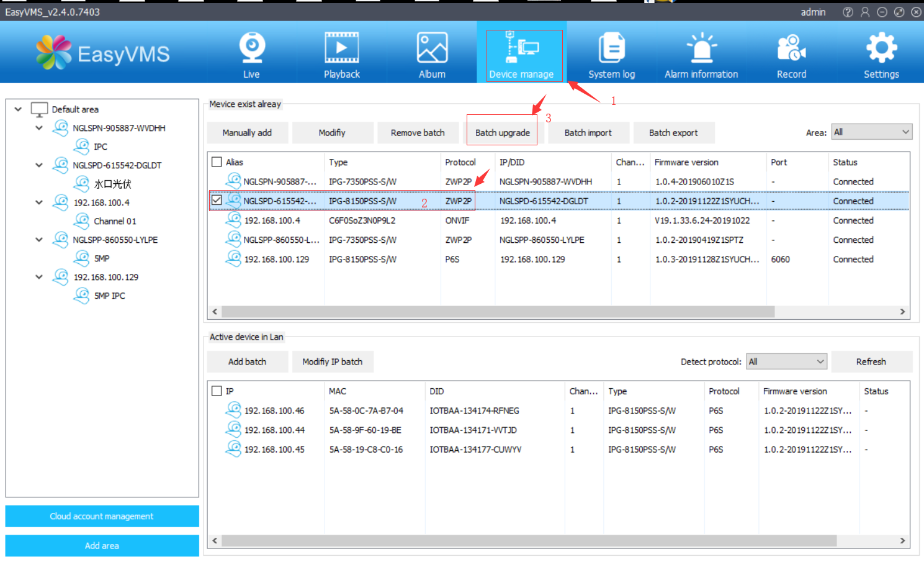Image resolution: width=924 pixels, height=562 pixels.
Task: Select the 192.168.100.129 device in tree
Action: pyautogui.click(x=105, y=277)
